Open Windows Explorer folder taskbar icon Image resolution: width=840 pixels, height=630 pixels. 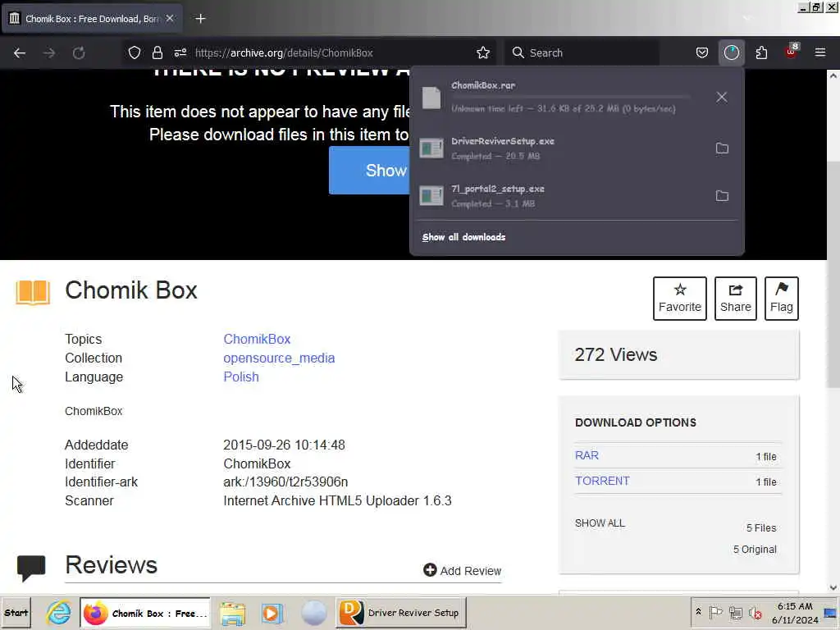click(x=232, y=613)
